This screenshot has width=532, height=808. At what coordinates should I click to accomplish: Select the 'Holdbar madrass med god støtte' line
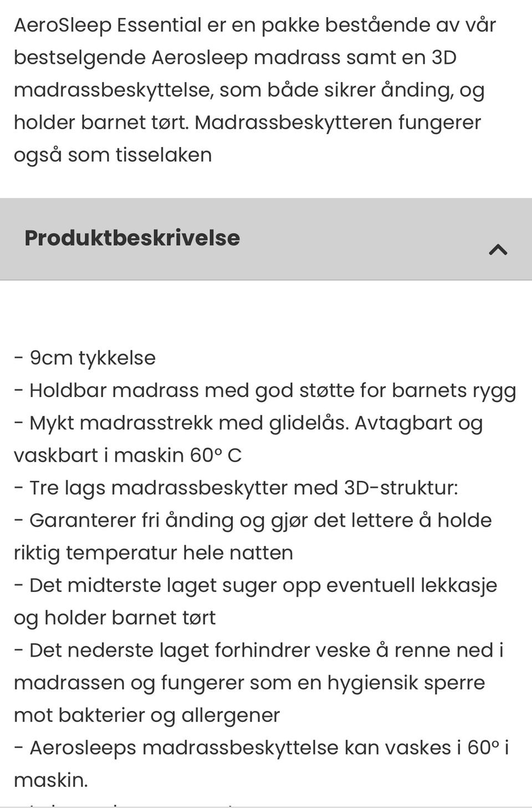point(265,390)
